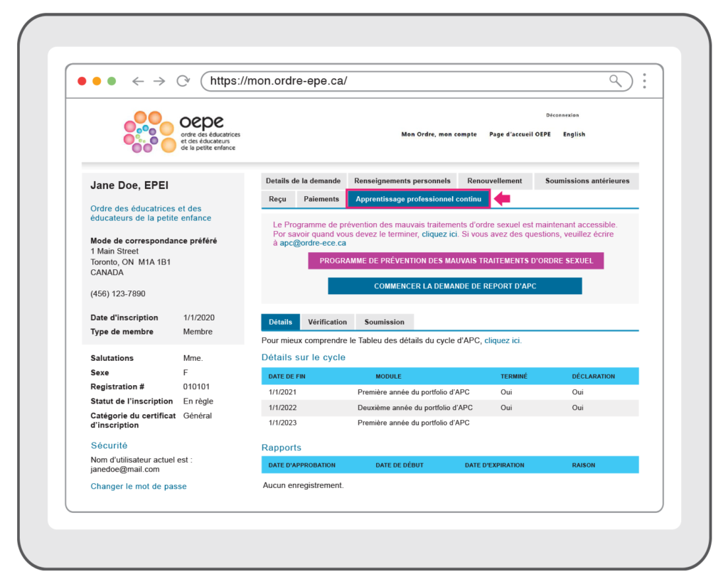The height and width of the screenshot is (584, 728).
Task: Click 'Deuxième année du portfolio d'APC' cell
Action: (415, 408)
